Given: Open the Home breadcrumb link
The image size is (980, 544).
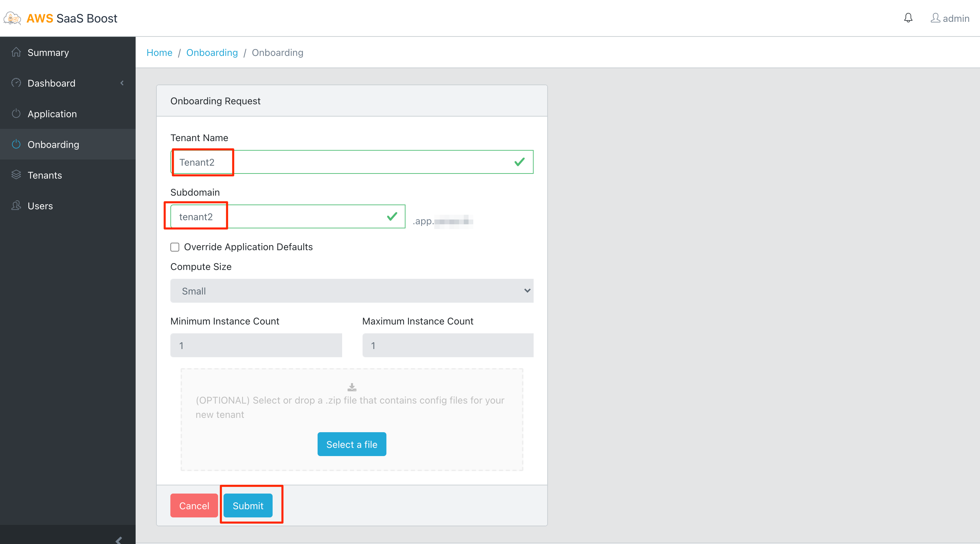Looking at the screenshot, I should pyautogui.click(x=159, y=52).
